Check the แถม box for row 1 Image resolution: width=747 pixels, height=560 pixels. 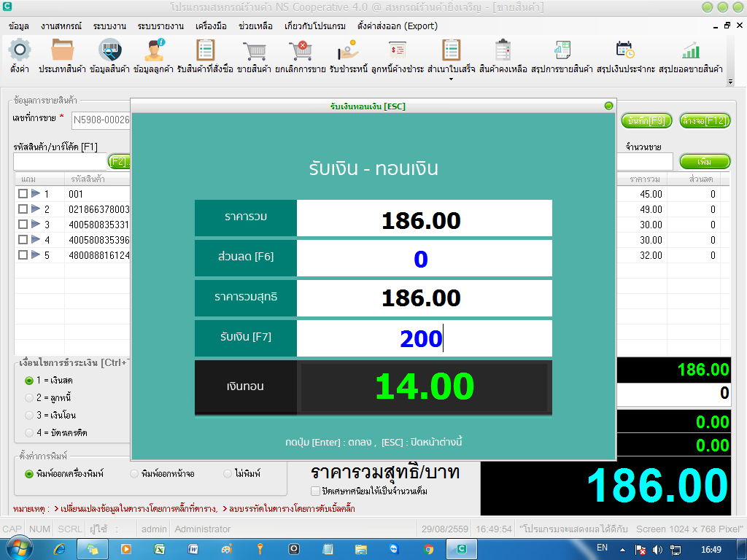click(23, 194)
